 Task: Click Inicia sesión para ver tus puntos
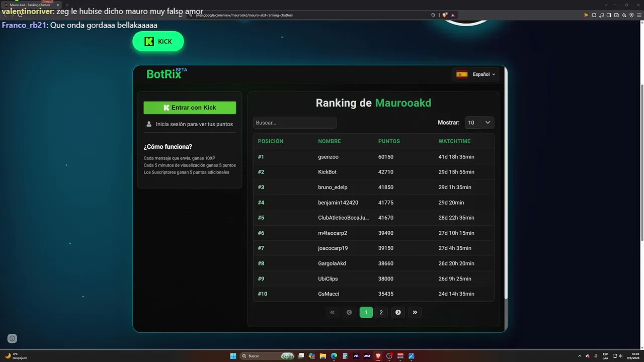[x=194, y=124]
